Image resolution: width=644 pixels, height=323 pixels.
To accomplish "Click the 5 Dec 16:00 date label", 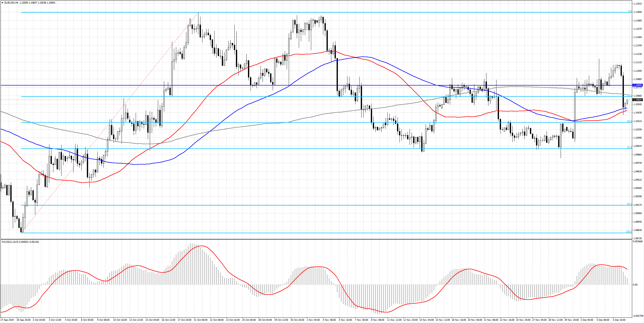I will tap(619, 320).
